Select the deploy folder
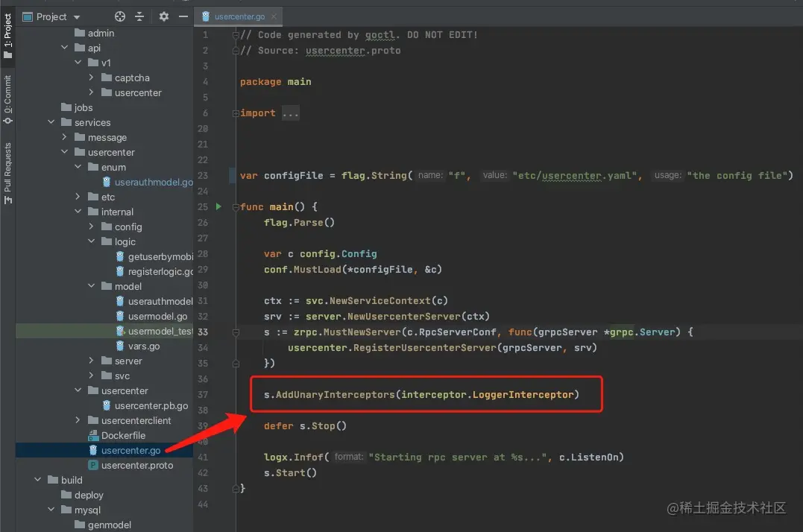803x532 pixels. [x=82, y=495]
